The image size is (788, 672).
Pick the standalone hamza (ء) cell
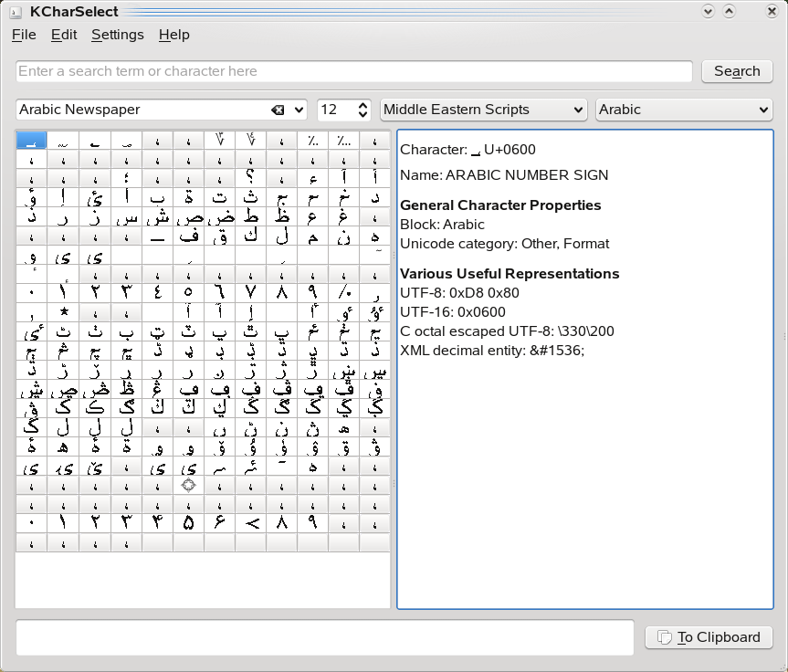point(312,178)
